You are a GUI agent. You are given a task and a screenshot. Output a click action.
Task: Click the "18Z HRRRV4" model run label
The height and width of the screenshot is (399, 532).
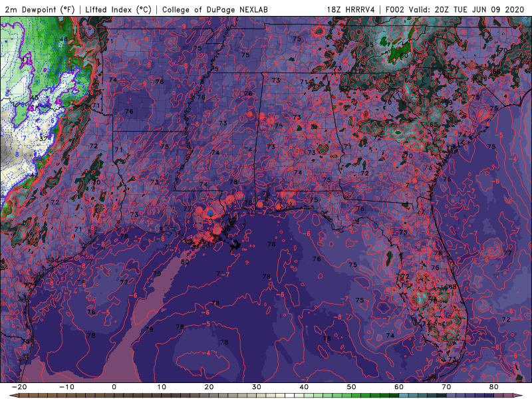click(x=350, y=9)
